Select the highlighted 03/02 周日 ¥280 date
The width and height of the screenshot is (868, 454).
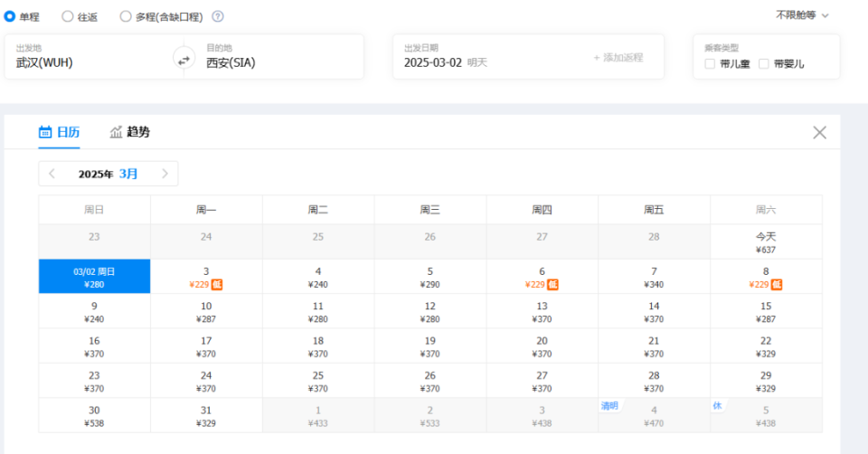[x=94, y=276]
